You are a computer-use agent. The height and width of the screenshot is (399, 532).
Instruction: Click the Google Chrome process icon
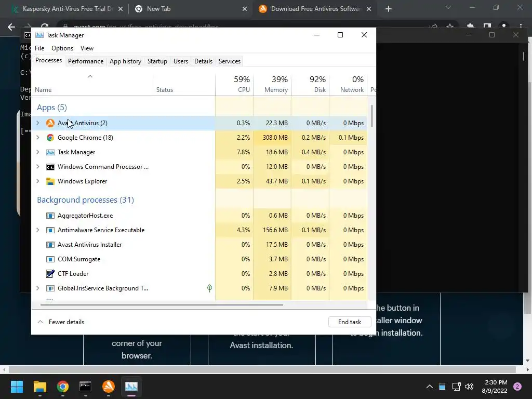pos(50,138)
